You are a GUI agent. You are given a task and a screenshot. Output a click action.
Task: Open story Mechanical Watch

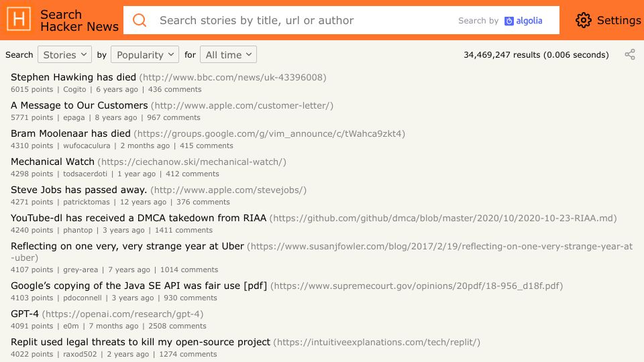point(52,162)
